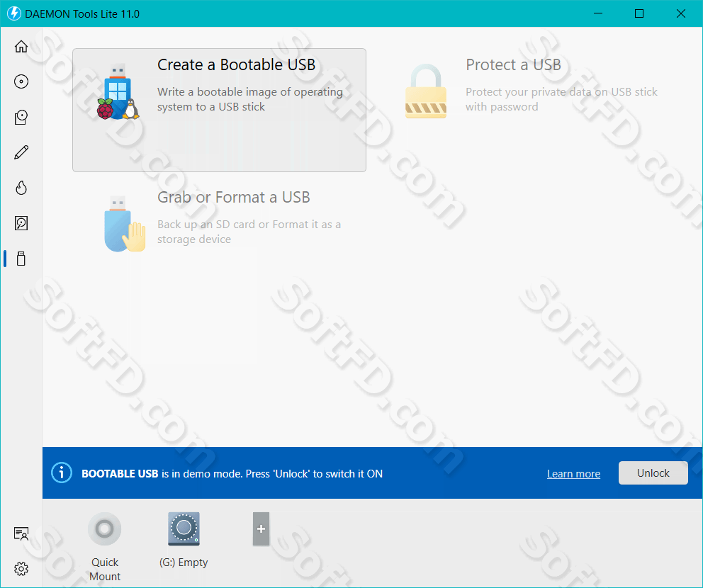The height and width of the screenshot is (588, 703).
Task: Click 'Protect your private data' description
Action: [x=561, y=99]
